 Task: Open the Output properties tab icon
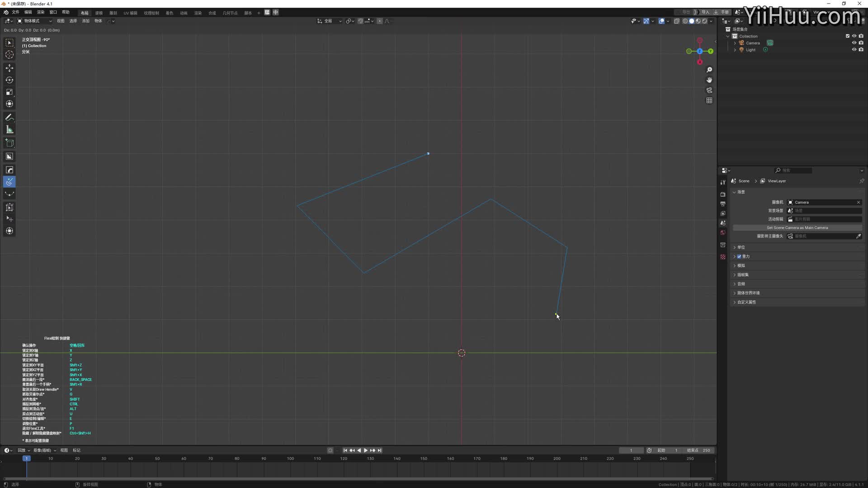[723, 204]
